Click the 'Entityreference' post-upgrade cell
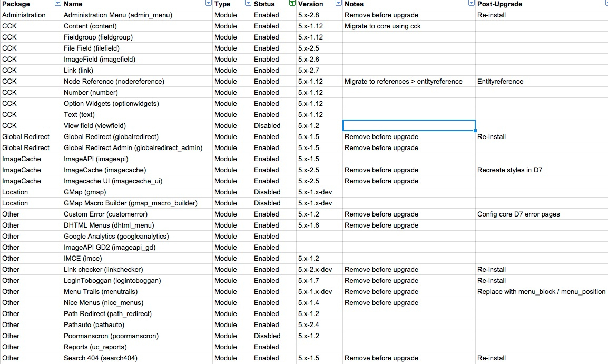This screenshot has width=608, height=364. [542, 82]
